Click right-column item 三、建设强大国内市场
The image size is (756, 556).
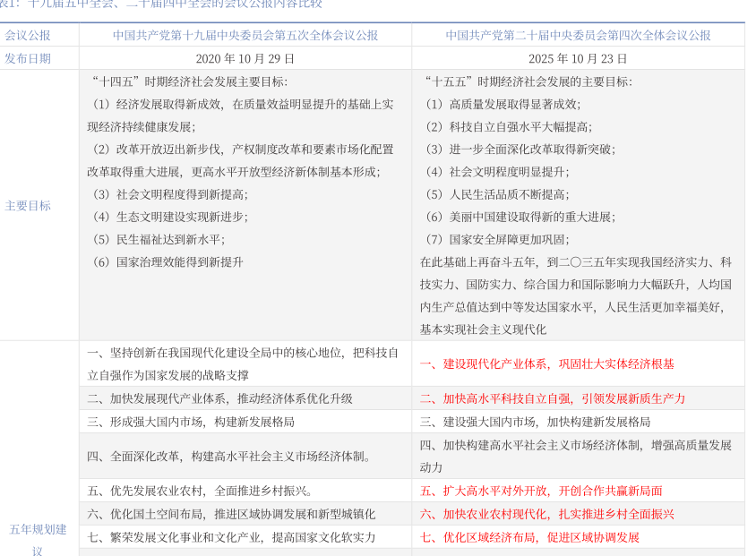coord(535,422)
